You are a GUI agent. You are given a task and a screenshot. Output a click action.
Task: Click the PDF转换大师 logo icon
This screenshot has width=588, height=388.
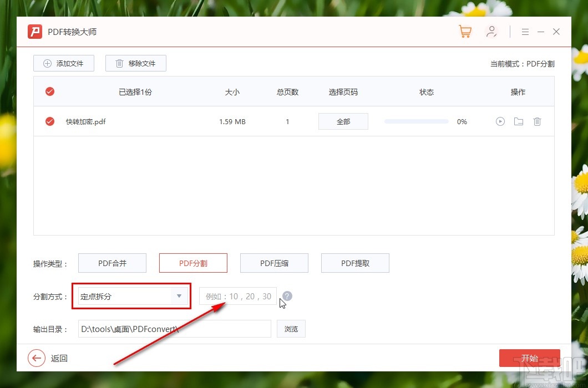pyautogui.click(x=34, y=32)
